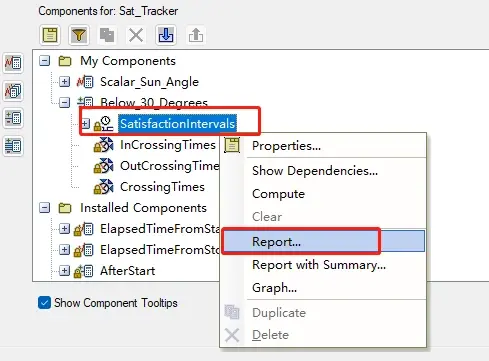Click the bottom icon in the left sidebar
Image resolution: width=489 pixels, height=361 pixels.
[13, 146]
